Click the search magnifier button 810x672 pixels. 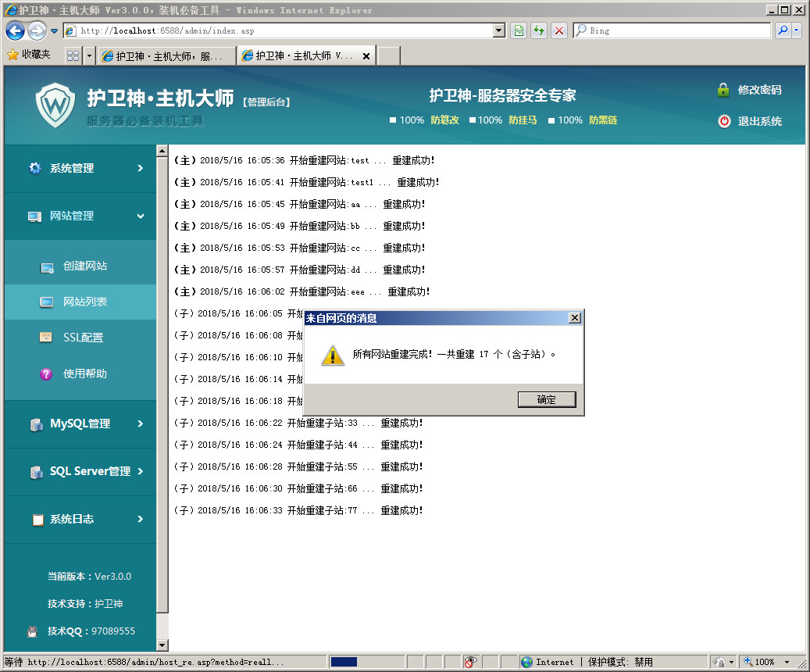pos(783,31)
